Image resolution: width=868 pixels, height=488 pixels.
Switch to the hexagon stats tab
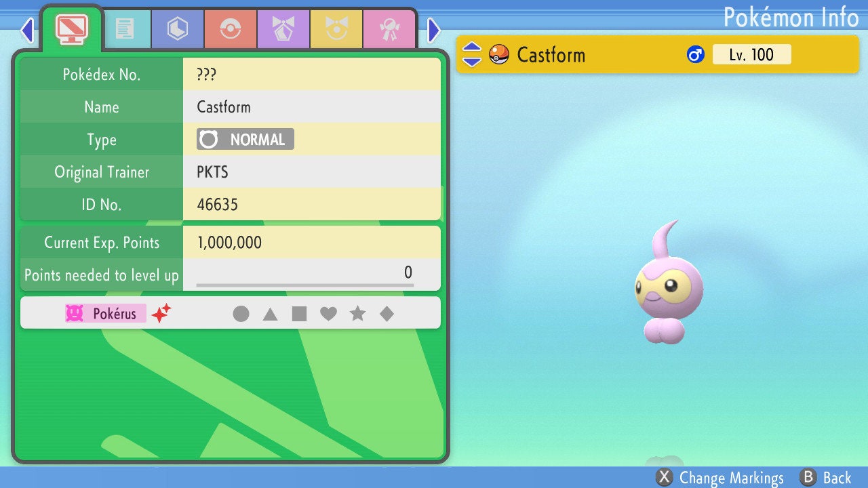[x=178, y=28]
